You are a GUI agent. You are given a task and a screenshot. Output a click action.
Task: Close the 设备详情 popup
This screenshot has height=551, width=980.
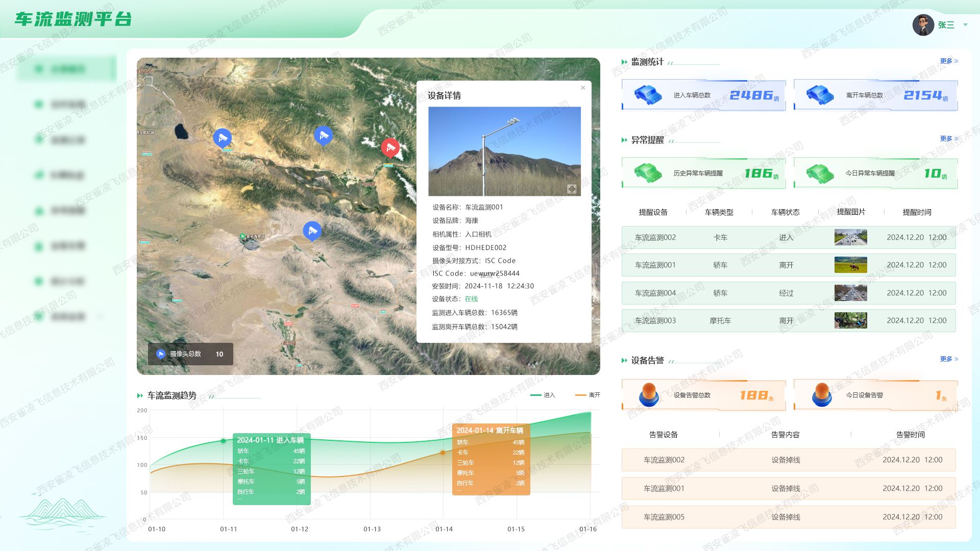click(583, 88)
